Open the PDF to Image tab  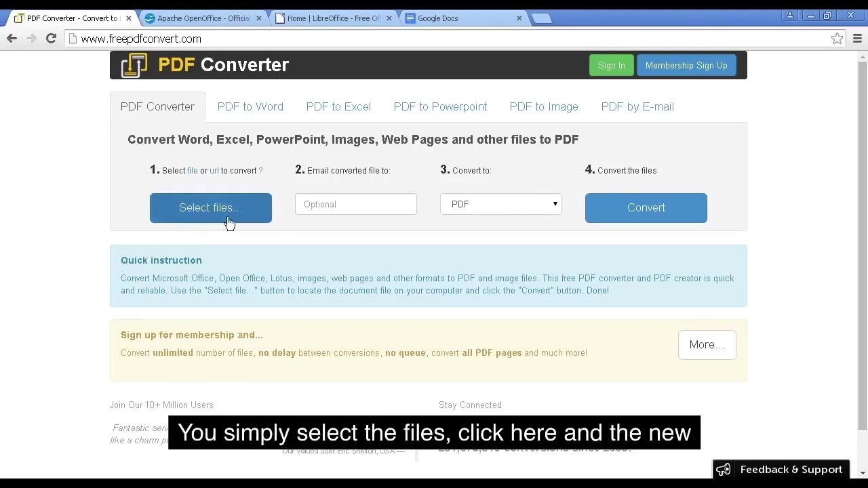[x=544, y=106]
